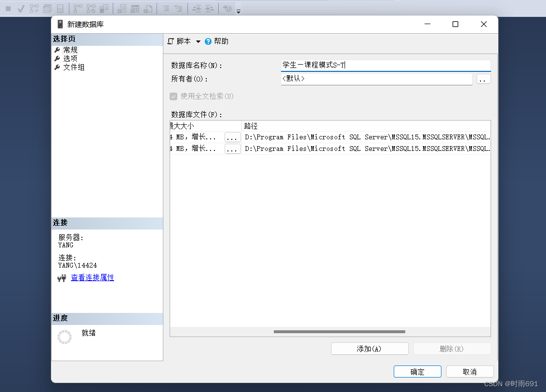Click the Stop query icon in background toolbar

pyautogui.click(x=8, y=9)
